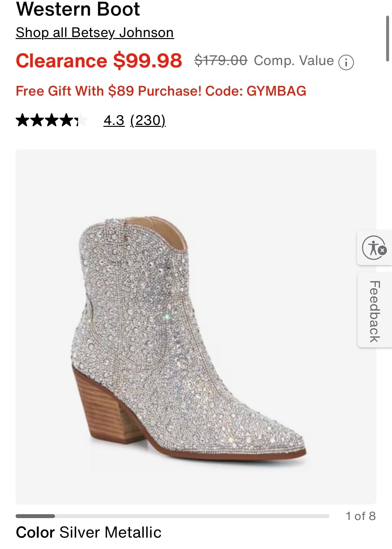Click the 4.3 rating link
Image resolution: width=392 pixels, height=549 pixels.
114,120
